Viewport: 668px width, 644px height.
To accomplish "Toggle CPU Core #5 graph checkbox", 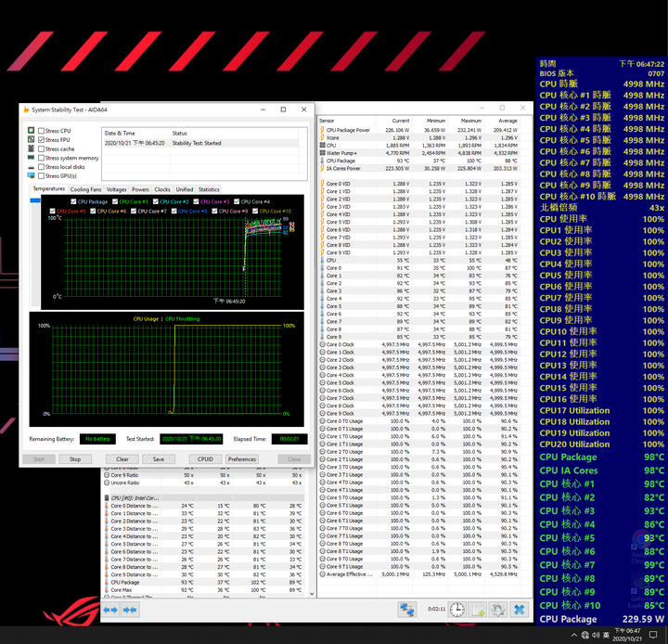I will tap(52, 211).
